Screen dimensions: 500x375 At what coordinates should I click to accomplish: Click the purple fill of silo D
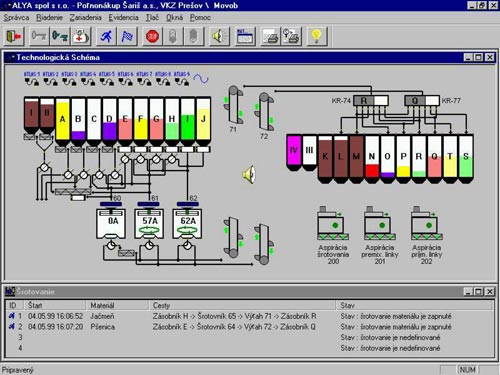[x=109, y=131]
